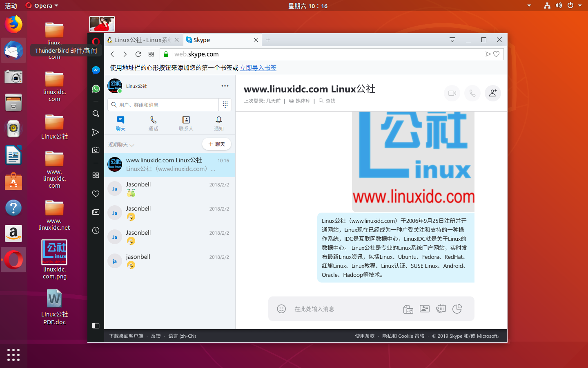Open www.linuxidc.com Linux公社 conversation

point(169,164)
